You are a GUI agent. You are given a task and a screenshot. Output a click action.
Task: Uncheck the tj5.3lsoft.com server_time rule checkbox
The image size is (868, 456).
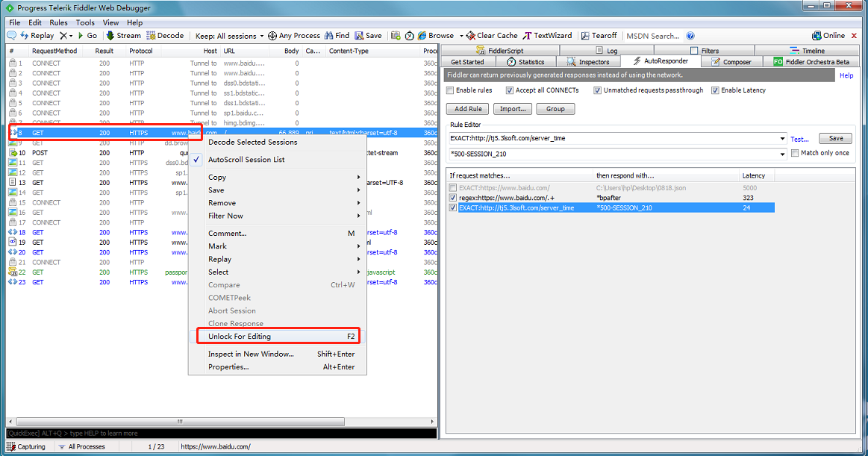coord(453,208)
